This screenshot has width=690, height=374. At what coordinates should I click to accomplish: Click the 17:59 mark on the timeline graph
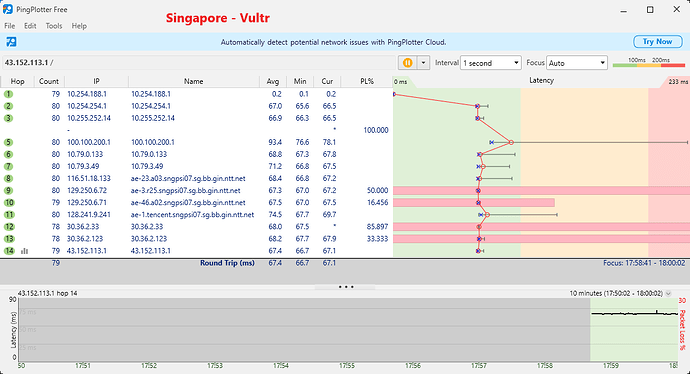(x=611, y=366)
